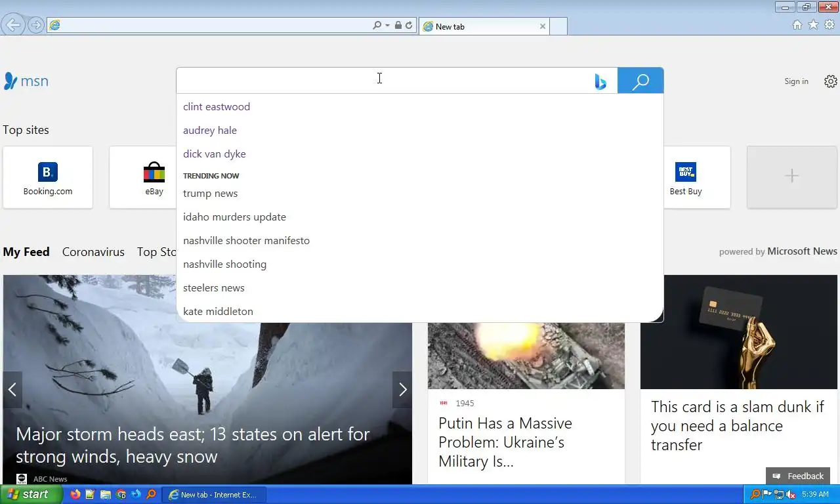
Task: Open Major storm heads east headline
Action: (192, 445)
